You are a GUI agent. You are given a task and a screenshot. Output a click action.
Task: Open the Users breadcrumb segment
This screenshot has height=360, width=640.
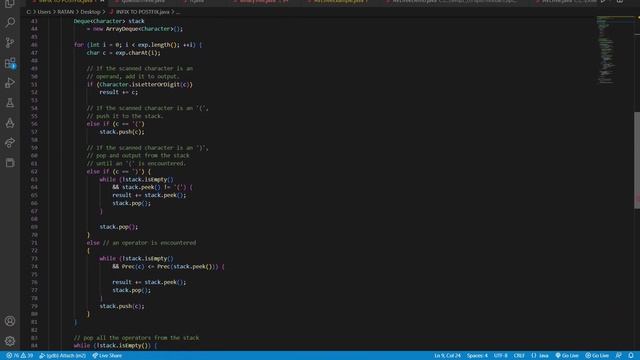coord(44,12)
